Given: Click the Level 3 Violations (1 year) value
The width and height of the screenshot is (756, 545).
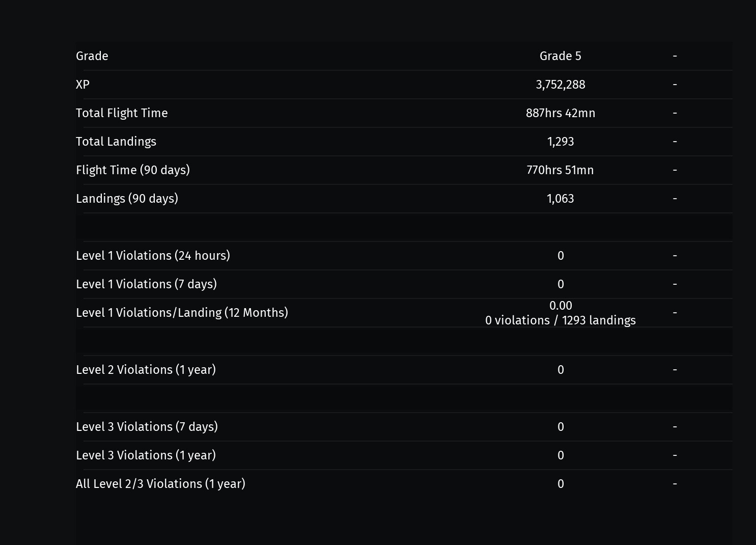Looking at the screenshot, I should [561, 455].
